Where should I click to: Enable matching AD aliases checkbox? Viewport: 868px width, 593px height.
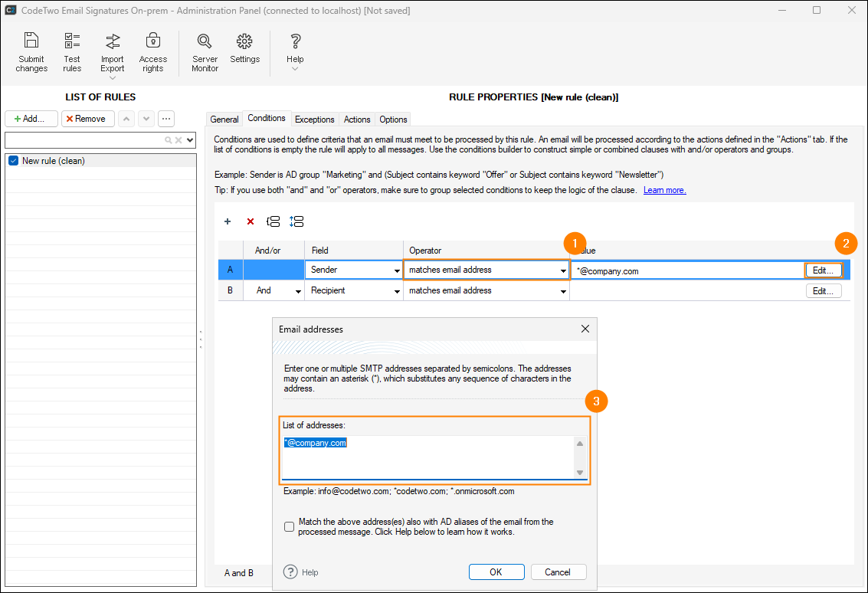tap(289, 526)
